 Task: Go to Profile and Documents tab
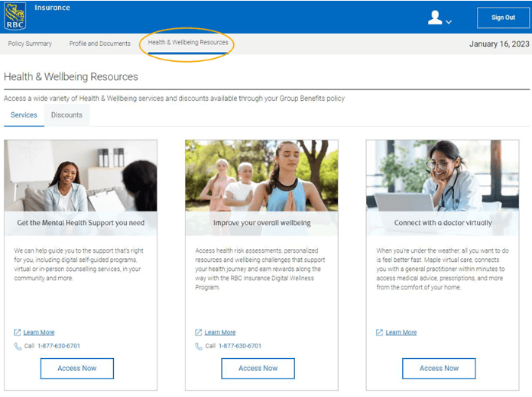(99, 44)
